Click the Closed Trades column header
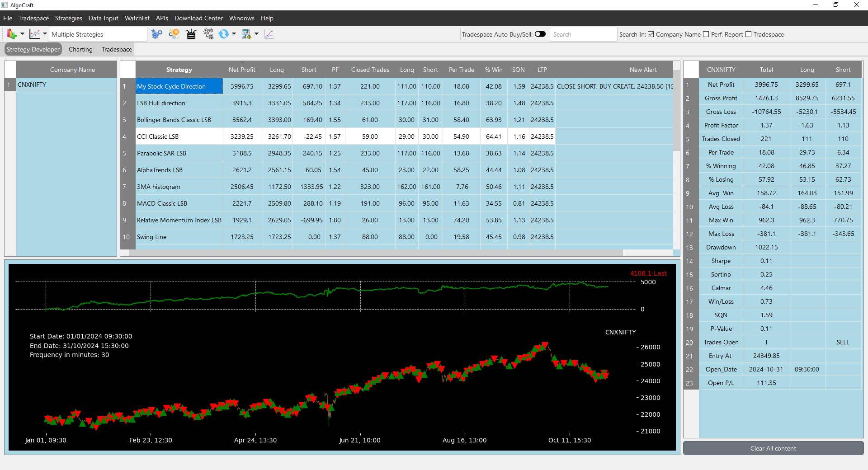 pos(370,70)
